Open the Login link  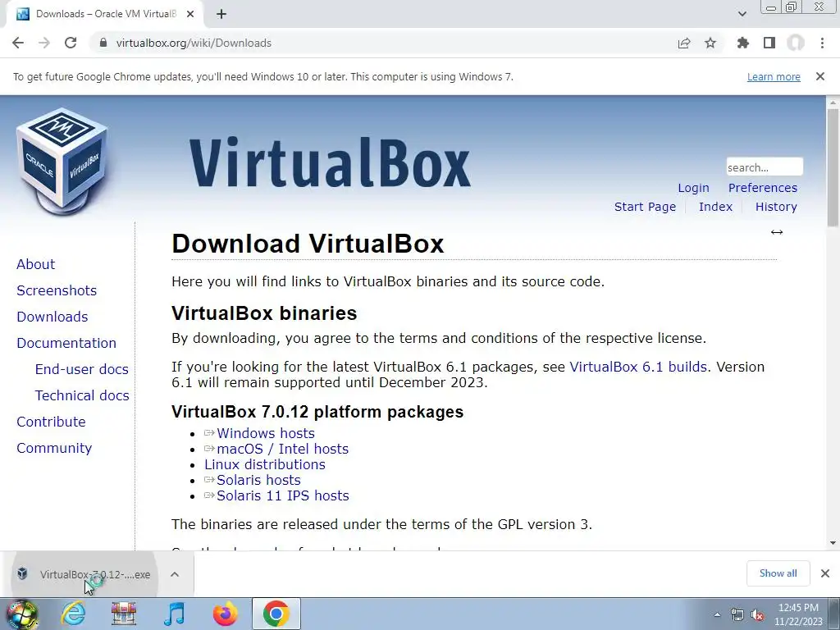pyautogui.click(x=693, y=188)
